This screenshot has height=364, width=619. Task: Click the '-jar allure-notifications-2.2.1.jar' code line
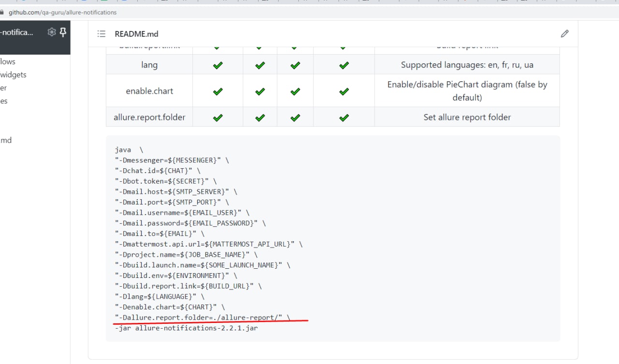click(x=186, y=328)
